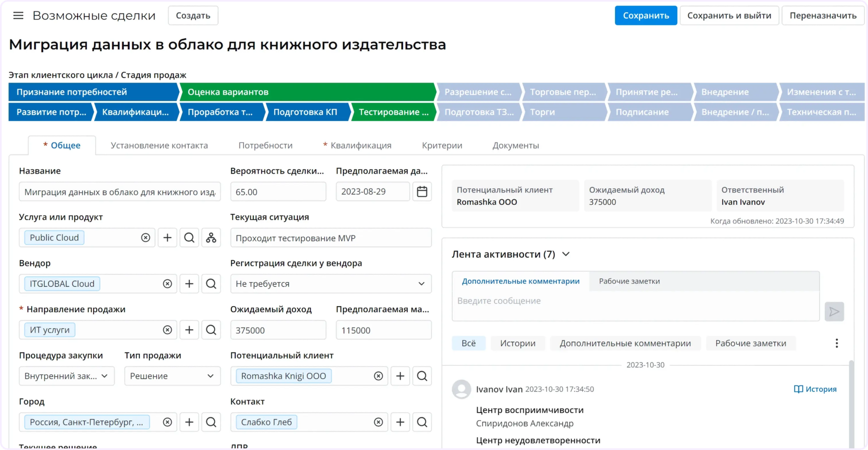Click the Вероятность сделки field 65.00

[278, 192]
